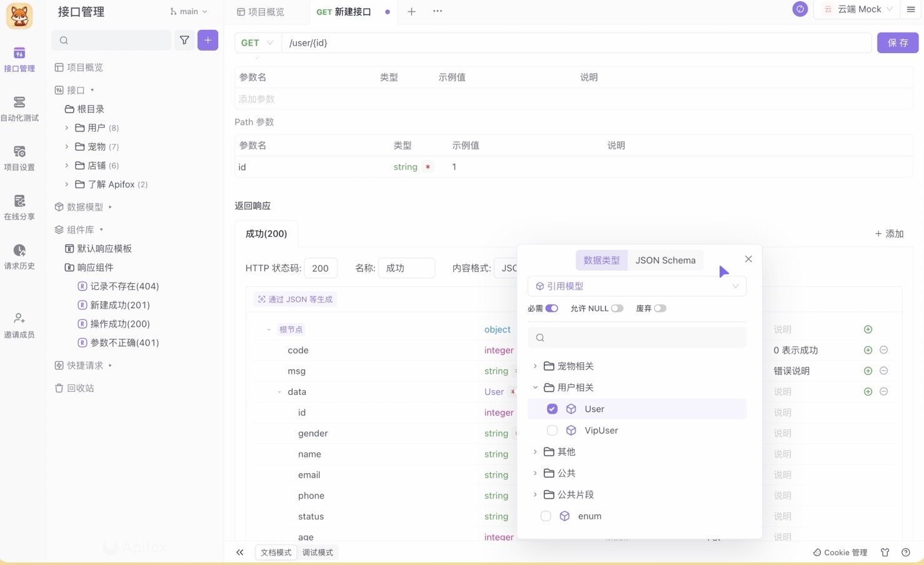
Task: Click the sidebar search field
Action: pyautogui.click(x=111, y=40)
